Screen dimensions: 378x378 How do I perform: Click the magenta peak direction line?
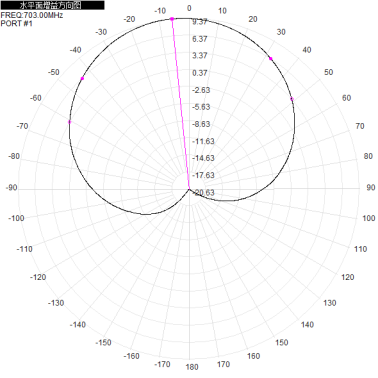click(181, 104)
